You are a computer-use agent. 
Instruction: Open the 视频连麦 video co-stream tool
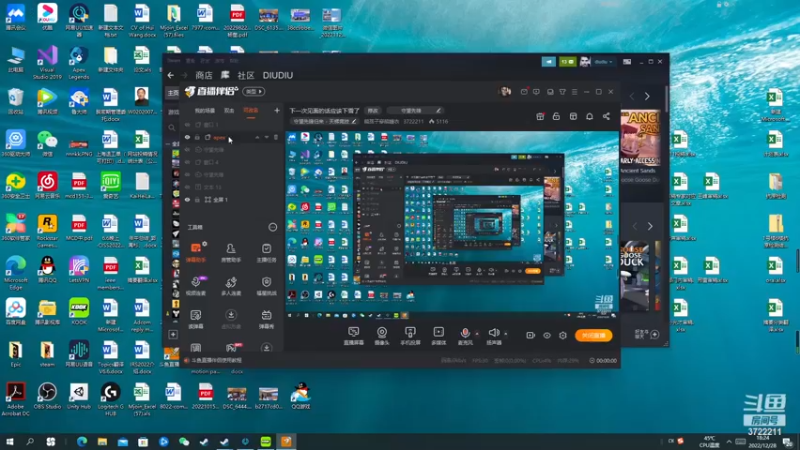[x=196, y=286]
